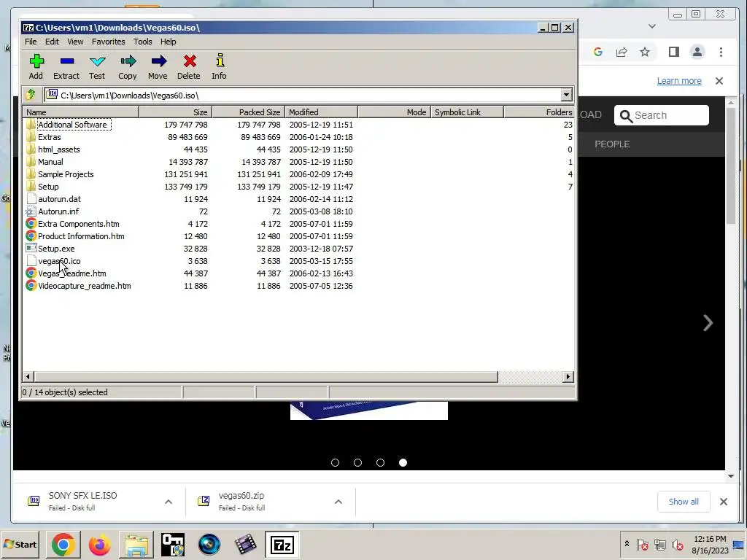Open the Favorites menu
Screen dimensions: 747x560
tap(108, 42)
